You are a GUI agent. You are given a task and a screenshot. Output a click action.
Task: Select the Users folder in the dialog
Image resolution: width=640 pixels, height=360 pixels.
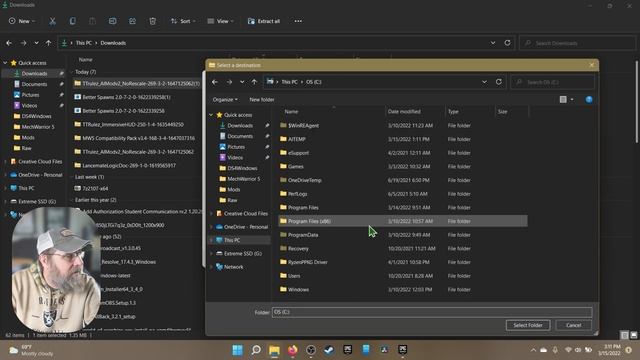pos(403,276)
